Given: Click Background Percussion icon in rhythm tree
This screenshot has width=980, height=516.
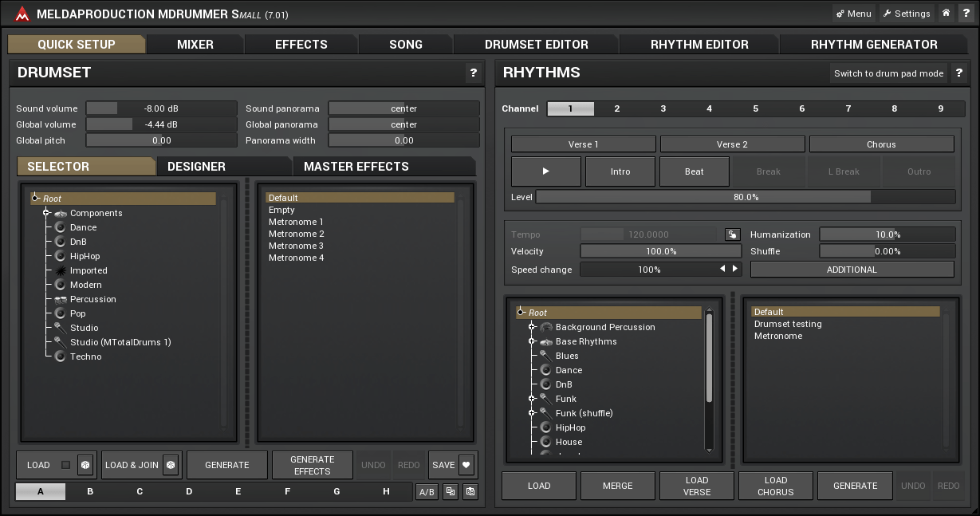Looking at the screenshot, I should 546,327.
